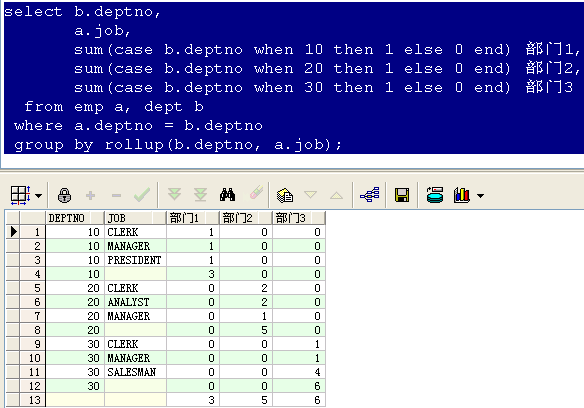Open the grid mode dropdown arrow
This screenshot has width=584, height=408.
coord(39,195)
